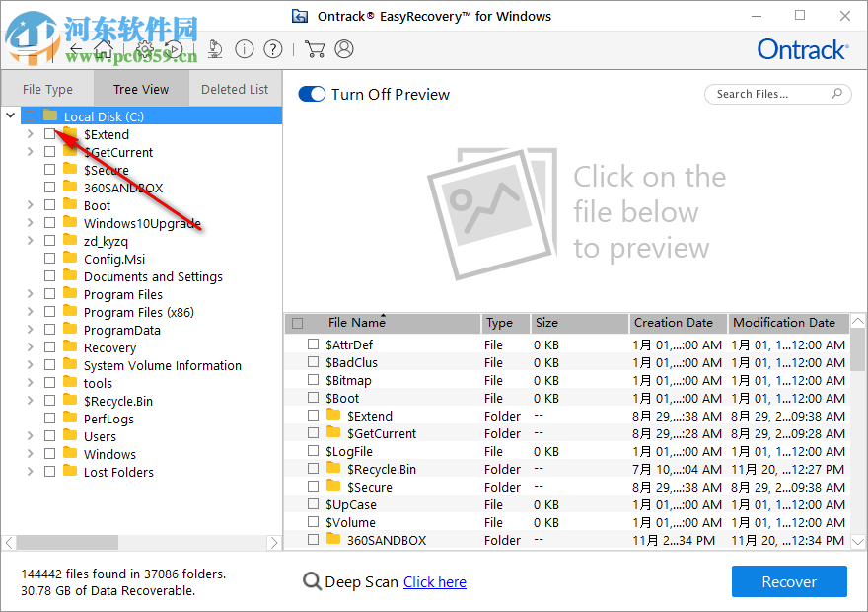Sort by the Creation Date column header
Screen dimensions: 868x612
[679, 323]
